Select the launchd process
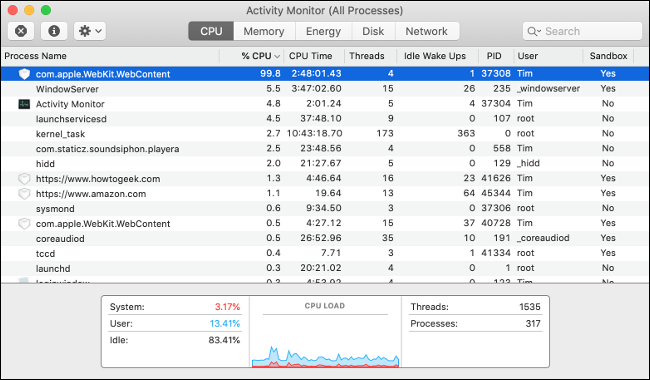650x380 pixels. click(x=53, y=269)
